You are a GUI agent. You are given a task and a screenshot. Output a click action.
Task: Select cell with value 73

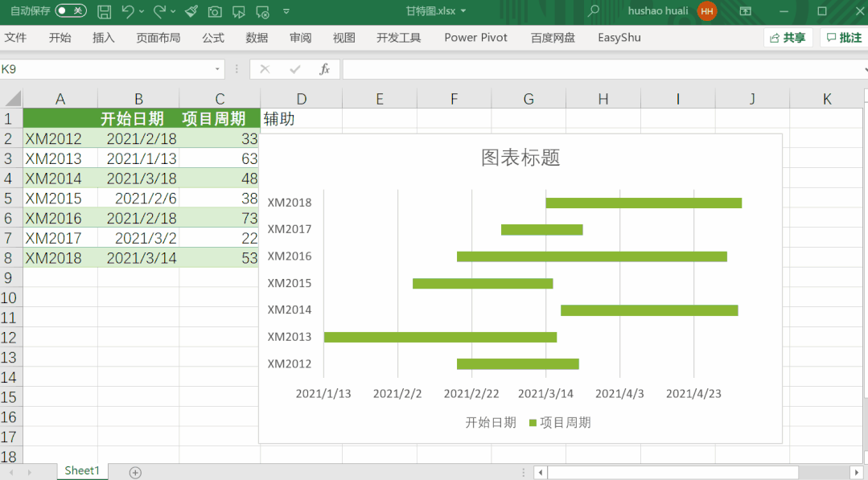220,218
